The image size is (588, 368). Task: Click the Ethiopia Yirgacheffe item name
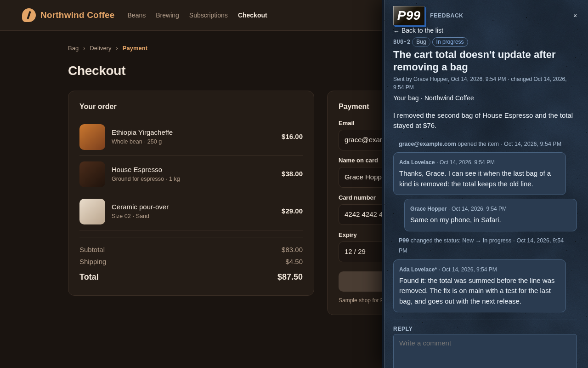pyautogui.click(x=142, y=132)
